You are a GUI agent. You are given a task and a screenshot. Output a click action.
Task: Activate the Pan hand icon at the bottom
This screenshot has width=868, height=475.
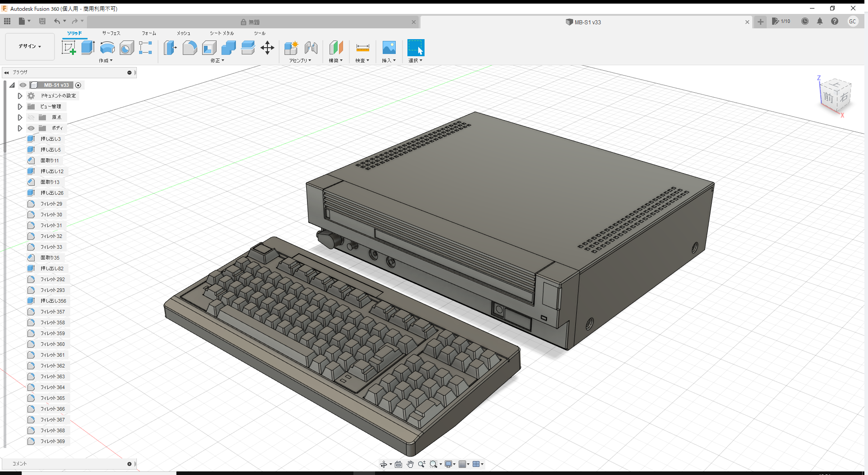point(410,464)
